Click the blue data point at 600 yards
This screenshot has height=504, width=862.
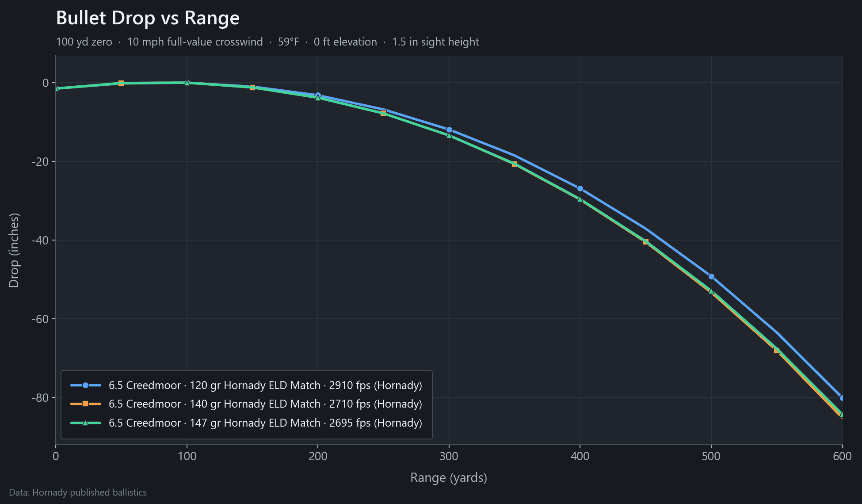pyautogui.click(x=842, y=398)
